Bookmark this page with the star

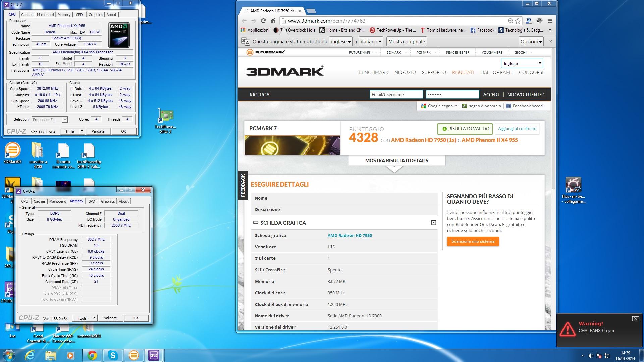518,21
